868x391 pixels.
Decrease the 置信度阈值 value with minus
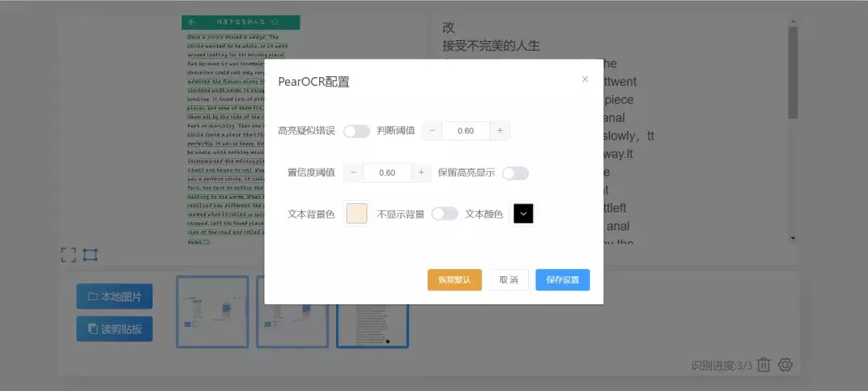coord(353,173)
